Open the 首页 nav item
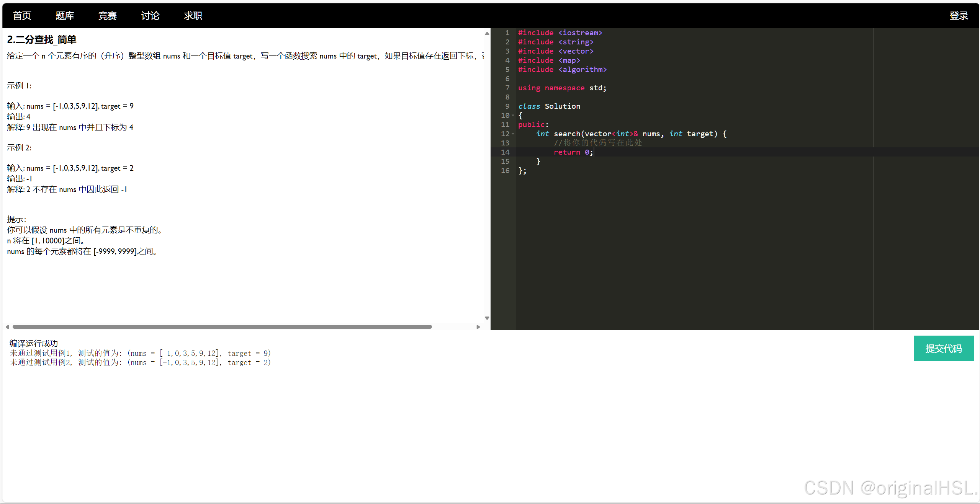The image size is (980, 504). coord(22,16)
